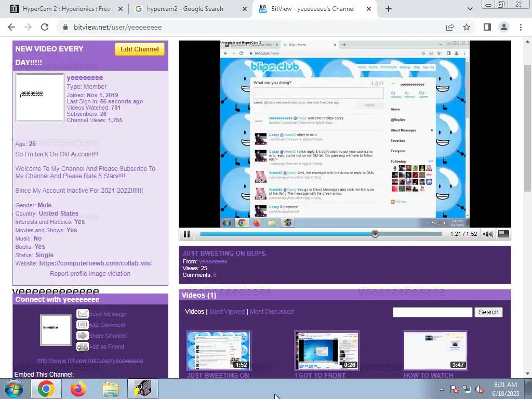
Task: Mute the video player volume
Action: [x=488, y=234]
